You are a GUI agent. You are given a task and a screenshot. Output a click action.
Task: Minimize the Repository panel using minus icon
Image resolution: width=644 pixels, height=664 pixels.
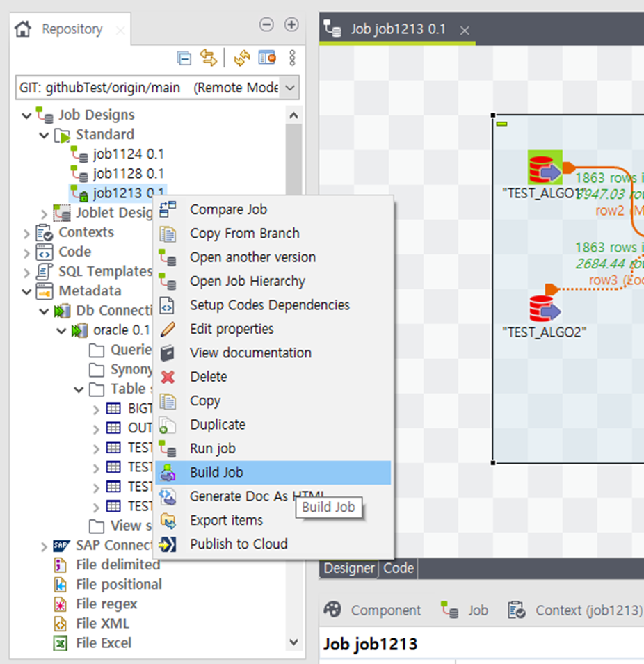point(266,24)
